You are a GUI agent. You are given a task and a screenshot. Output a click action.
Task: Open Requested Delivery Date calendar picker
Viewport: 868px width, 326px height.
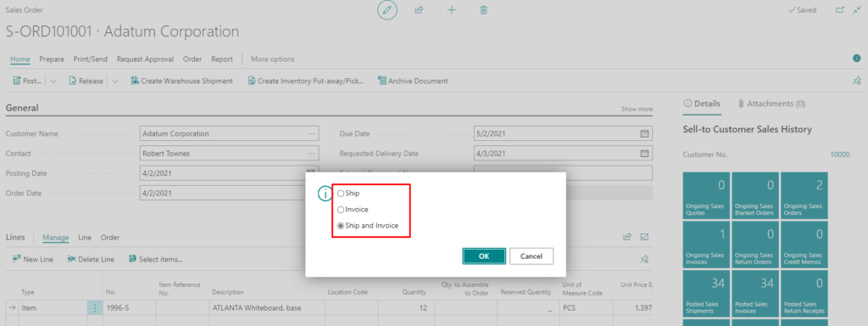click(x=644, y=154)
